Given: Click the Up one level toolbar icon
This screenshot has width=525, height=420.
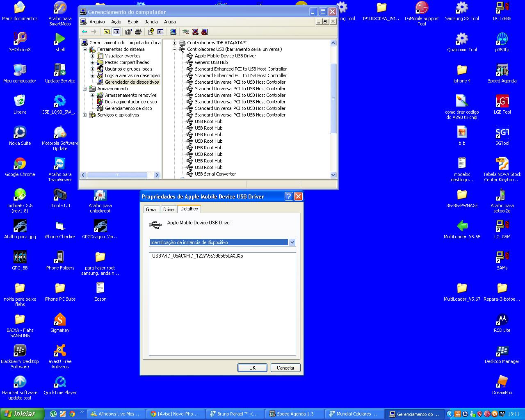Looking at the screenshot, I should 107,32.
